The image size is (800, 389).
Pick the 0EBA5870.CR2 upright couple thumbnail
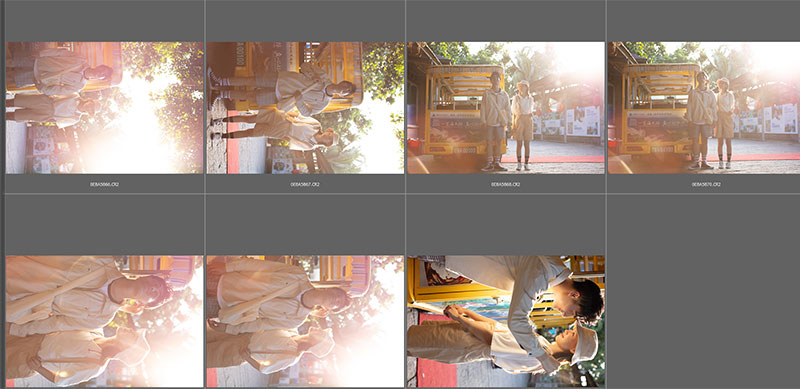[x=704, y=108]
